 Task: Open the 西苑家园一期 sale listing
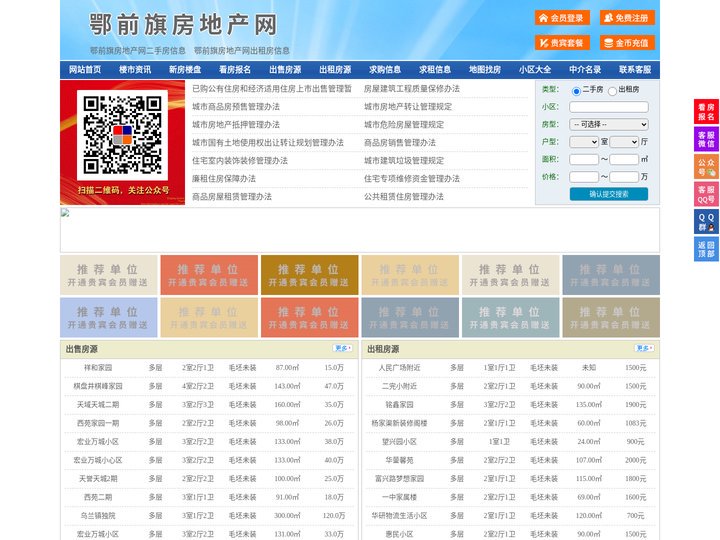tap(98, 423)
